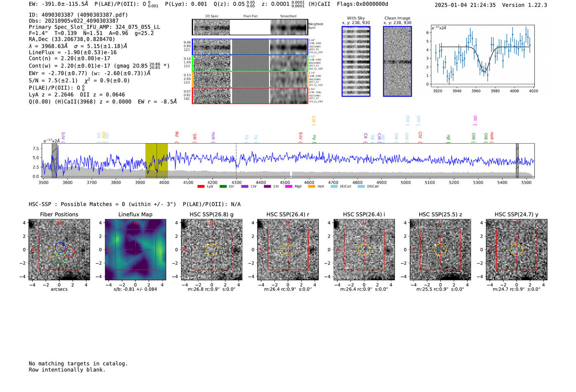The width and height of the screenshot is (576, 392).
Task: Click the Smoothed column header
Action: (x=288, y=16)
